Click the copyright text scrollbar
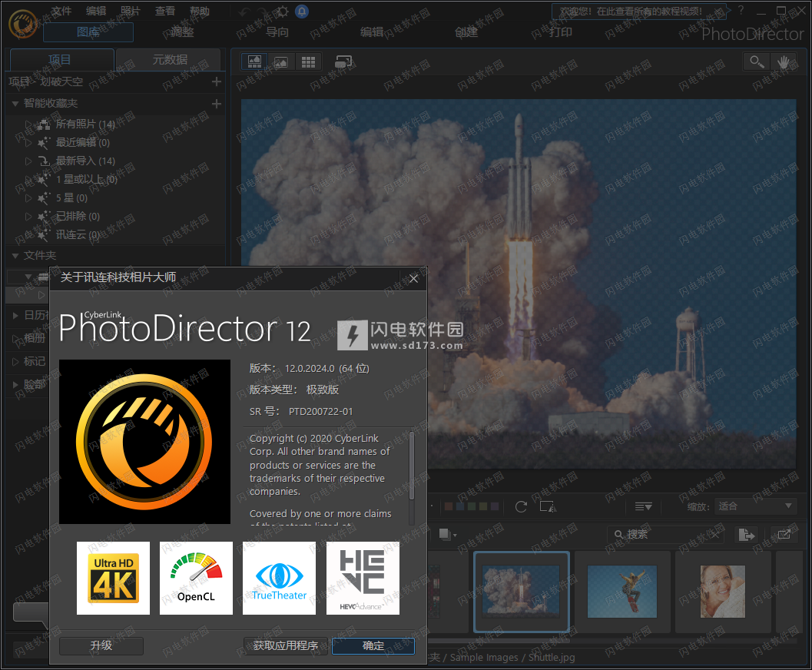This screenshot has width=812, height=670. (x=412, y=466)
